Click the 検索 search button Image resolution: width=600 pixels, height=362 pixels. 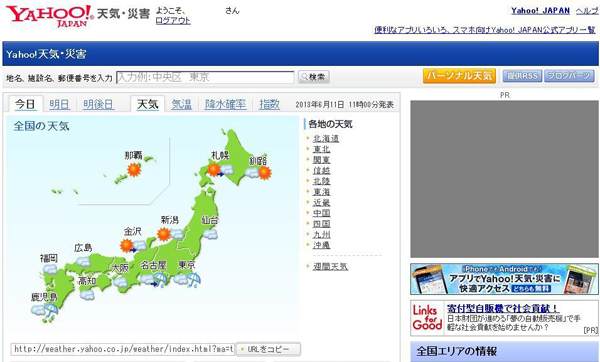tap(313, 77)
